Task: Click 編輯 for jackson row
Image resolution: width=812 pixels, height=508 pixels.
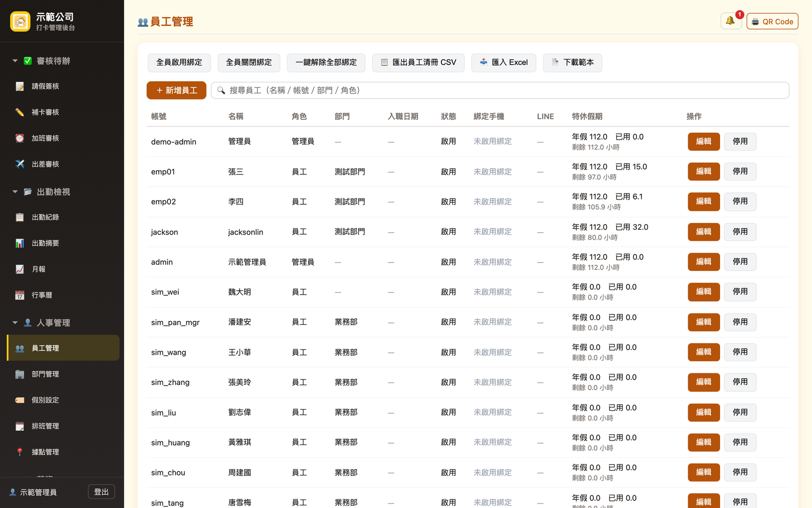Action: click(x=704, y=232)
